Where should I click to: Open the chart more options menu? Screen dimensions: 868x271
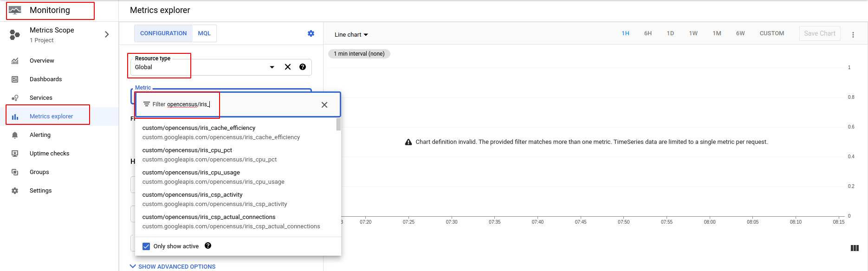tap(853, 34)
